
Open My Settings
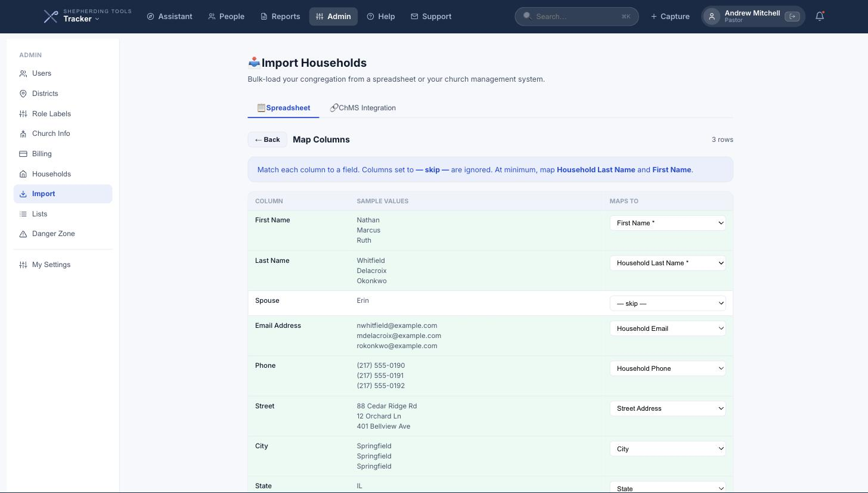pyautogui.click(x=63, y=265)
